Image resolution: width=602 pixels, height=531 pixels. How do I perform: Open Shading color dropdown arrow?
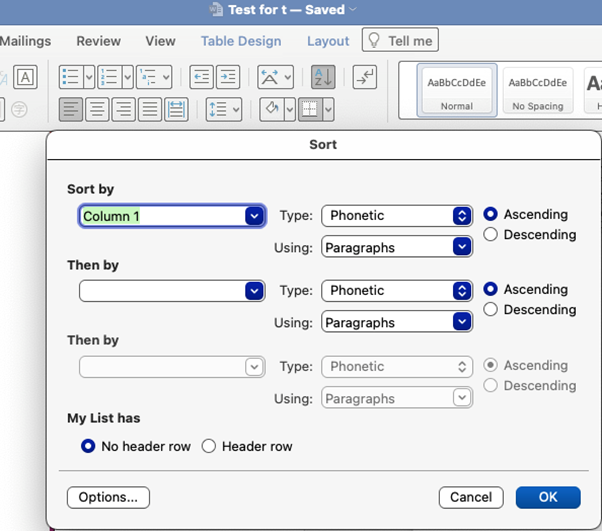point(290,109)
